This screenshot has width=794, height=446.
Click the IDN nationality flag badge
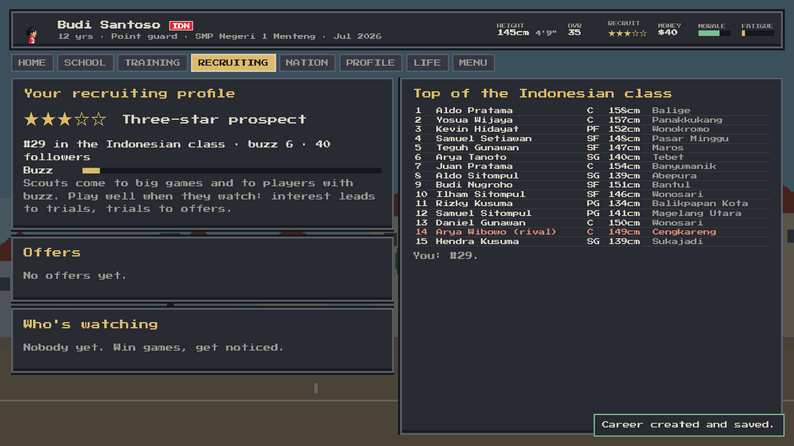(181, 25)
